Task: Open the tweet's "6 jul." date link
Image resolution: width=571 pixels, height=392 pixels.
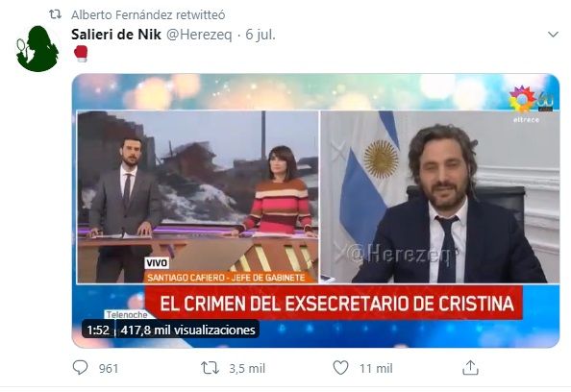Action: coord(261,35)
